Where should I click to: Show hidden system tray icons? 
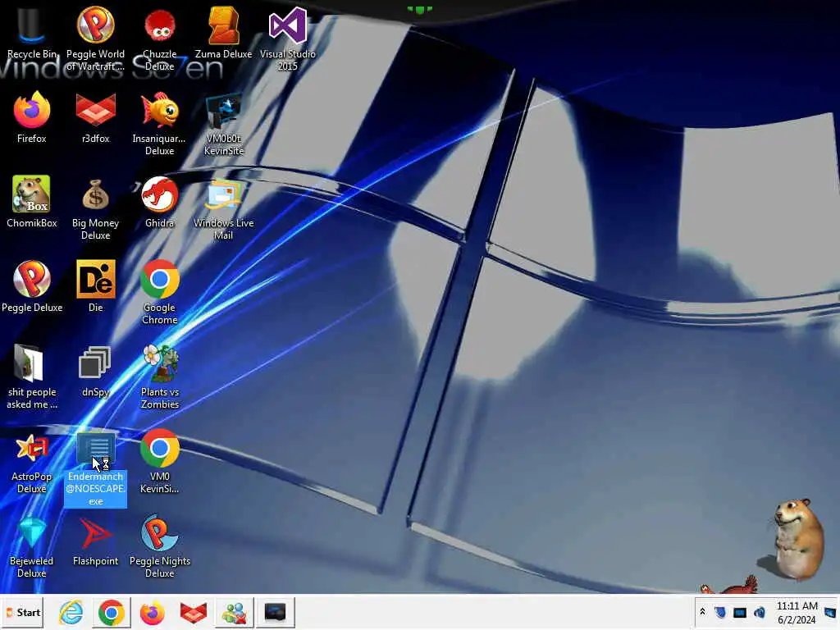click(702, 612)
